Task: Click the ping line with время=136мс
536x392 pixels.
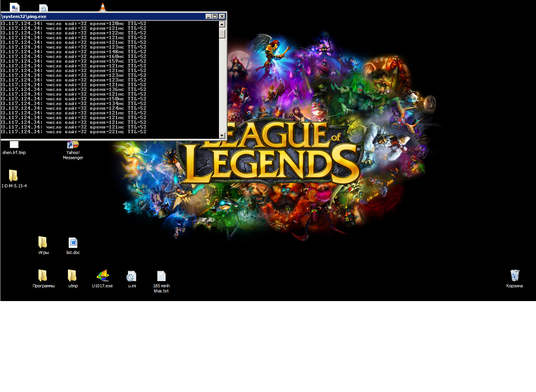Action: pyautogui.click(x=73, y=89)
